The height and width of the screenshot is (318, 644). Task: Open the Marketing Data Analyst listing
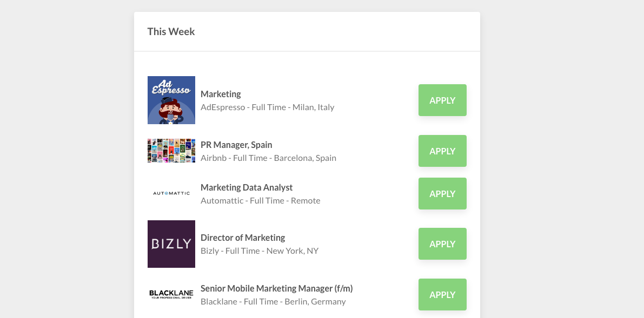[x=247, y=187]
